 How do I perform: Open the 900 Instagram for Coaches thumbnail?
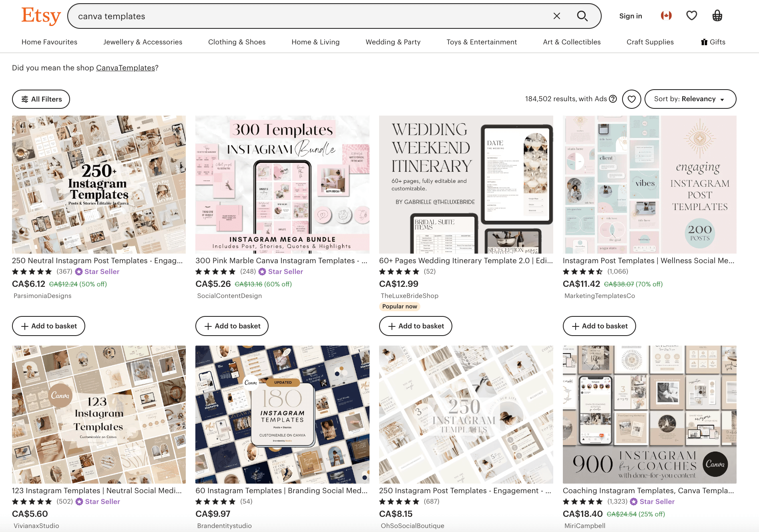point(649,414)
